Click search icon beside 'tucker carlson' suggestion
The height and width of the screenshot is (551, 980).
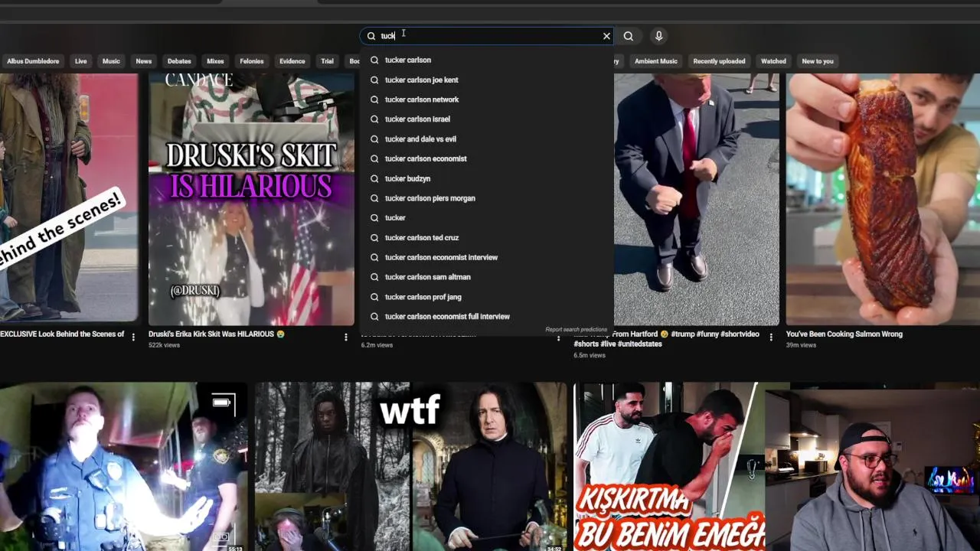pyautogui.click(x=374, y=60)
